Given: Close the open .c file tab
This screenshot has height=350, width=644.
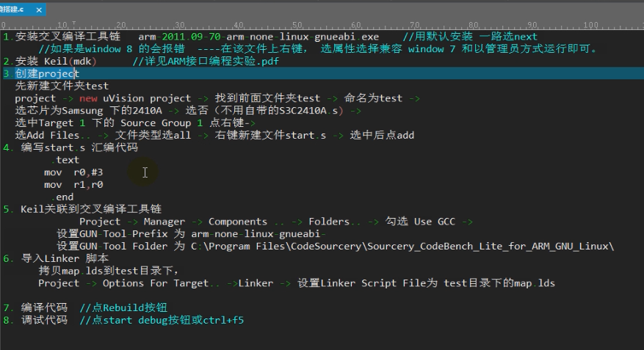Looking at the screenshot, I should click(x=38, y=9).
